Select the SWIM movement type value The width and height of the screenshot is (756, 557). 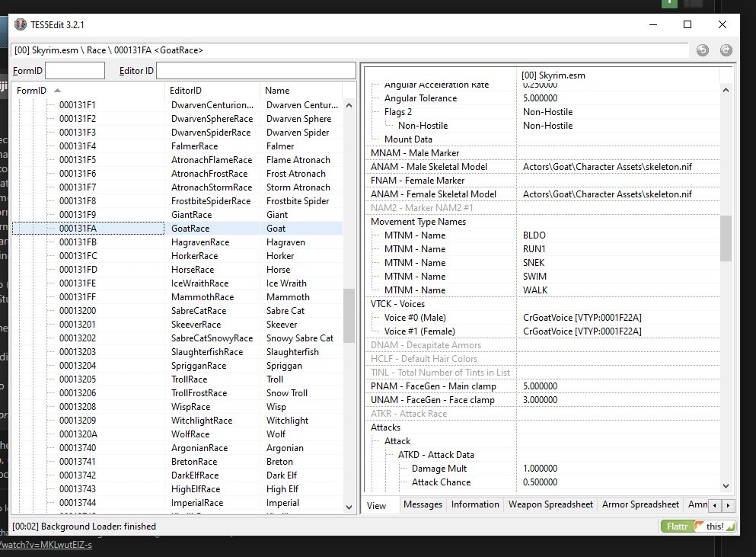point(534,277)
